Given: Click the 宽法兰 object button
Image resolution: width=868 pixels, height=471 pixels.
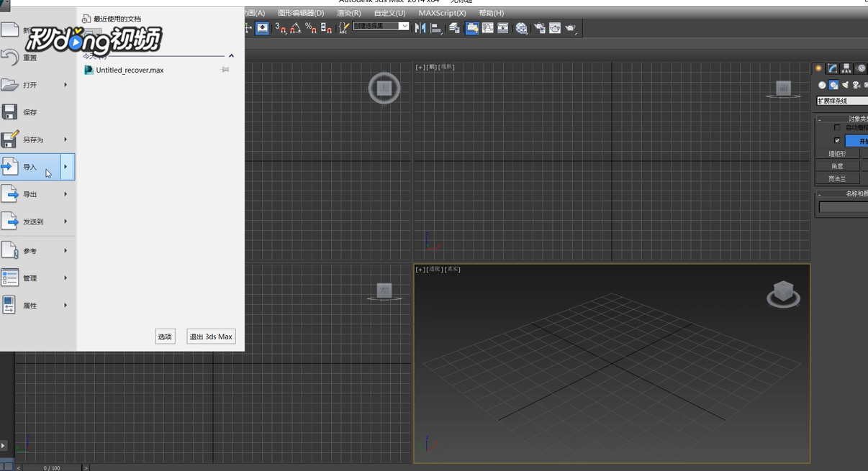Looking at the screenshot, I should coord(838,178).
